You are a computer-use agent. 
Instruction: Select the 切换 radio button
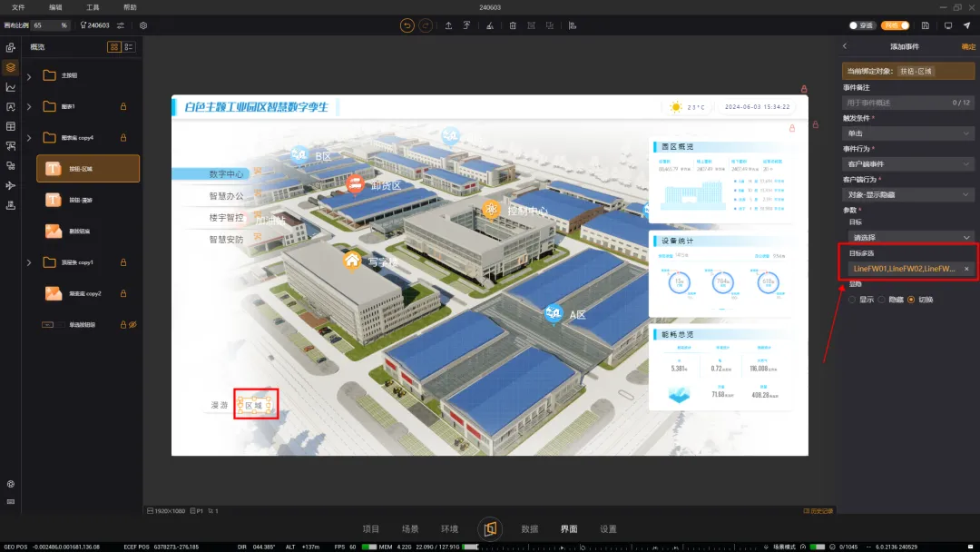coord(911,301)
